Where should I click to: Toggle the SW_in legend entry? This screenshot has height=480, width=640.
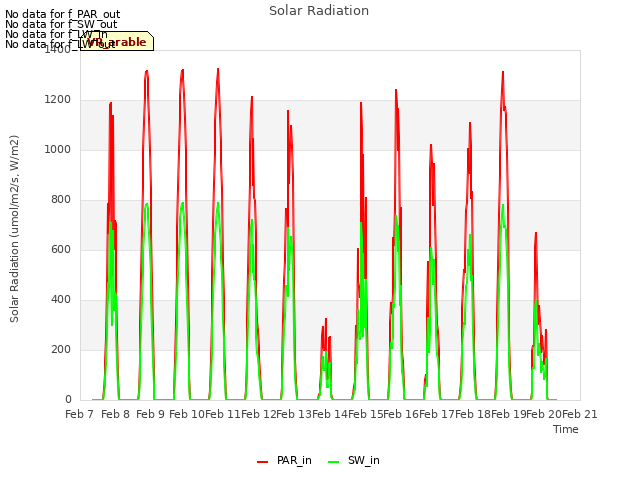354,460
